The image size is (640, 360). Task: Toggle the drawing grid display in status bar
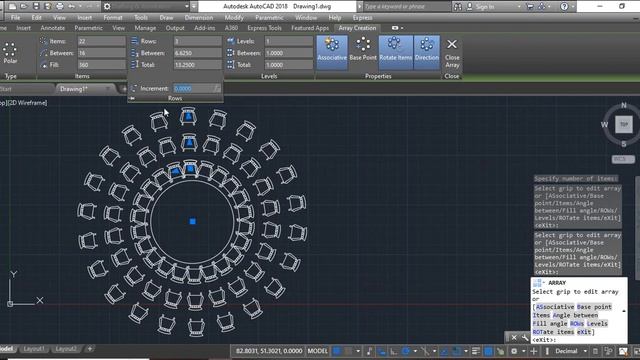(x=337, y=351)
